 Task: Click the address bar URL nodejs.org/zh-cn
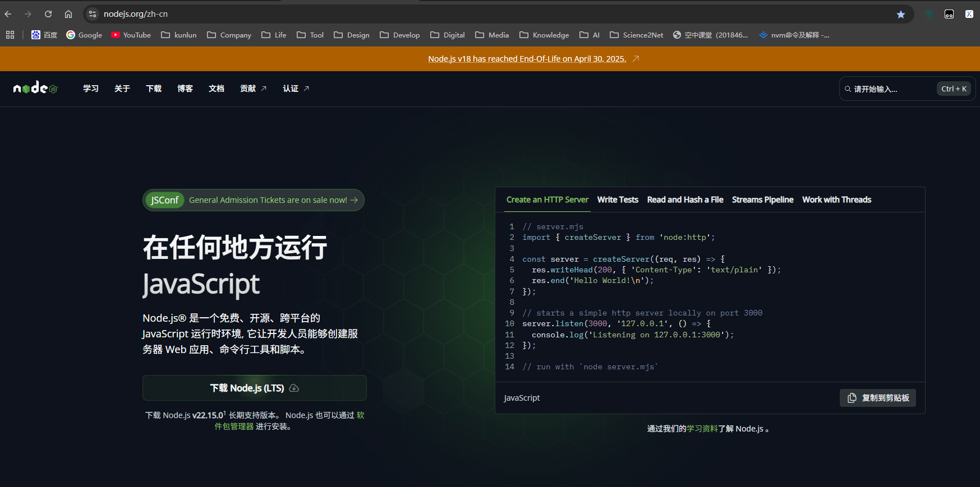136,14
